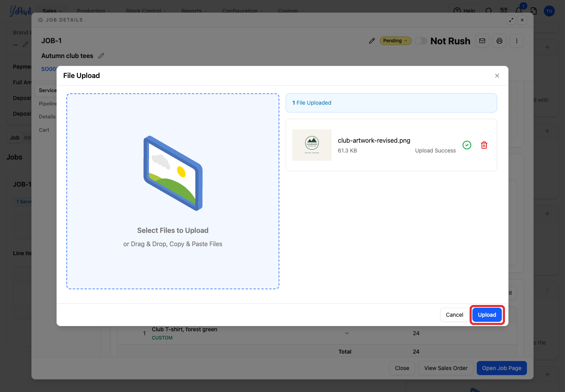Screen dimensions: 565x392
Task: Click the Select Files to Upload drop zone
Action: pos(173,191)
